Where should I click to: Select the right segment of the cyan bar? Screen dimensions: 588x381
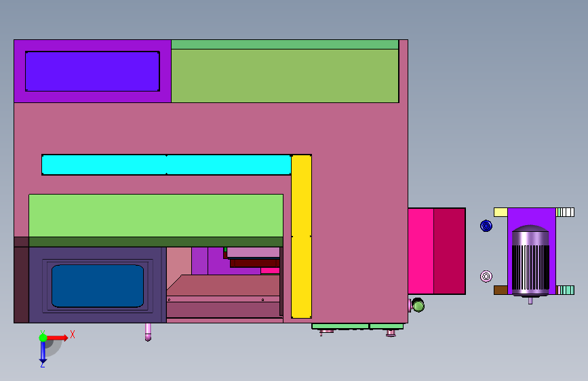(229, 165)
